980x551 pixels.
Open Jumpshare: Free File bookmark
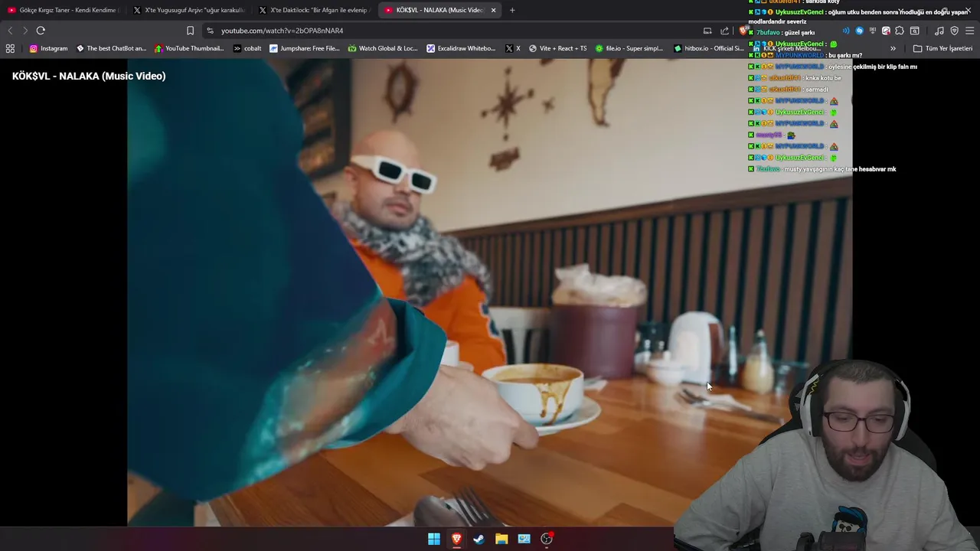[x=305, y=48]
